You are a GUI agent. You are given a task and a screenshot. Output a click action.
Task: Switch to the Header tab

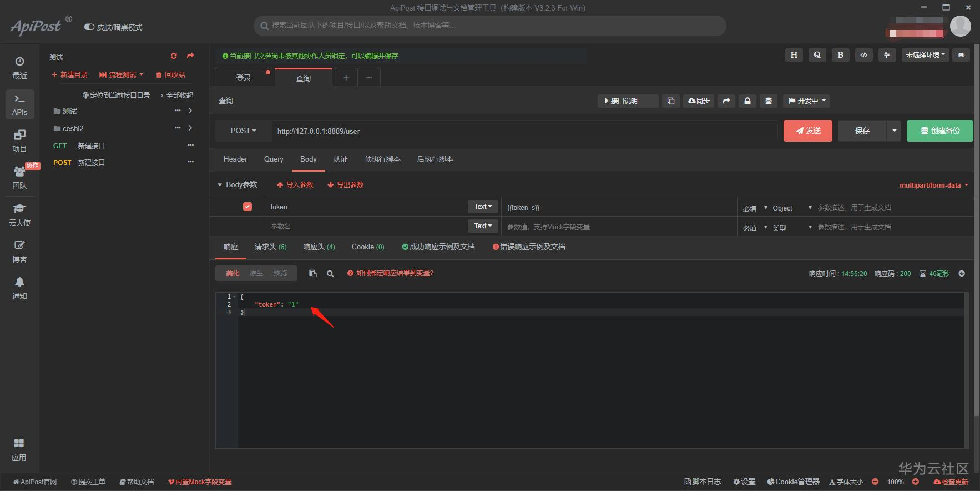coord(235,159)
